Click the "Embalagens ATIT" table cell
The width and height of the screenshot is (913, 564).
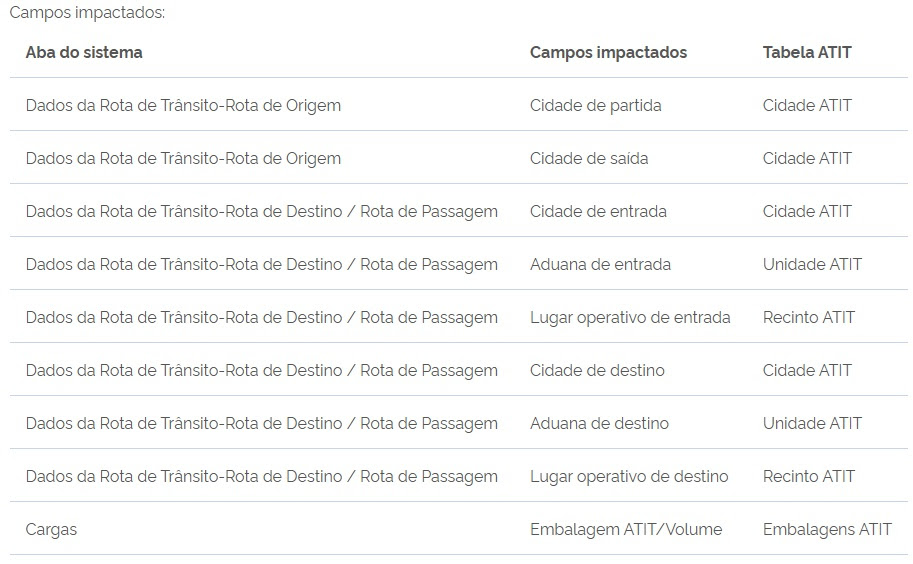(x=827, y=529)
